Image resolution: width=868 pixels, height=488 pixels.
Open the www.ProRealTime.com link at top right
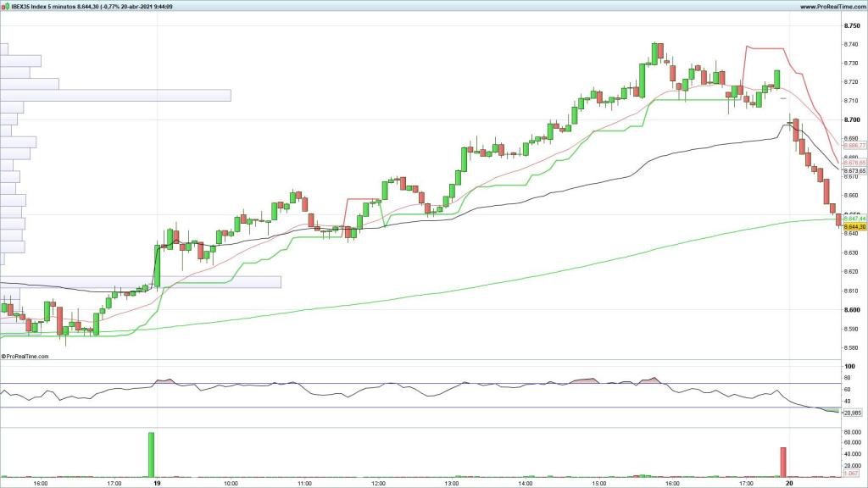tap(831, 6)
